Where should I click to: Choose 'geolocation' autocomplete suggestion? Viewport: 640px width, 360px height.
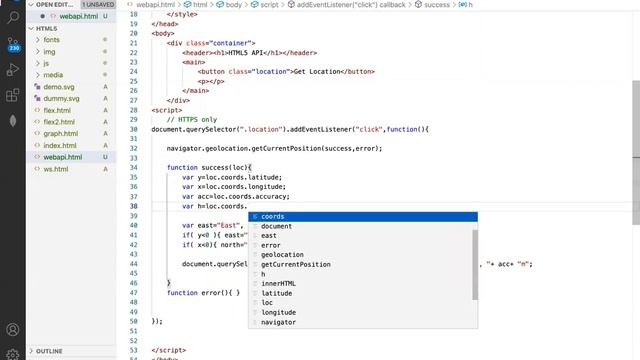(x=363, y=255)
